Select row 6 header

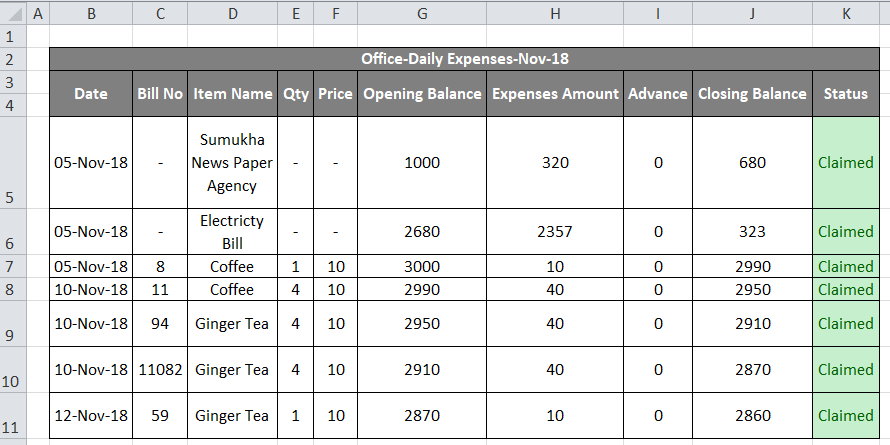tap(12, 232)
